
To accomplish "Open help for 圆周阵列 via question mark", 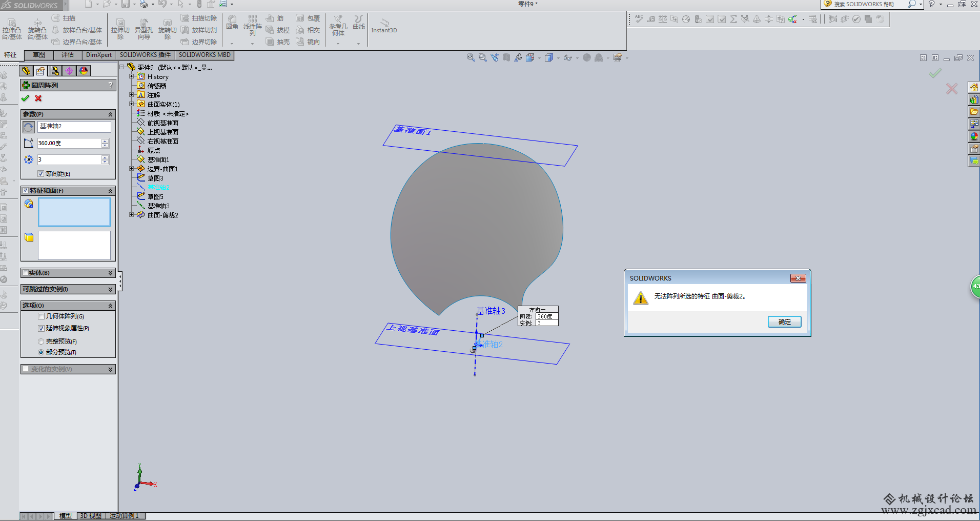I will coord(110,85).
